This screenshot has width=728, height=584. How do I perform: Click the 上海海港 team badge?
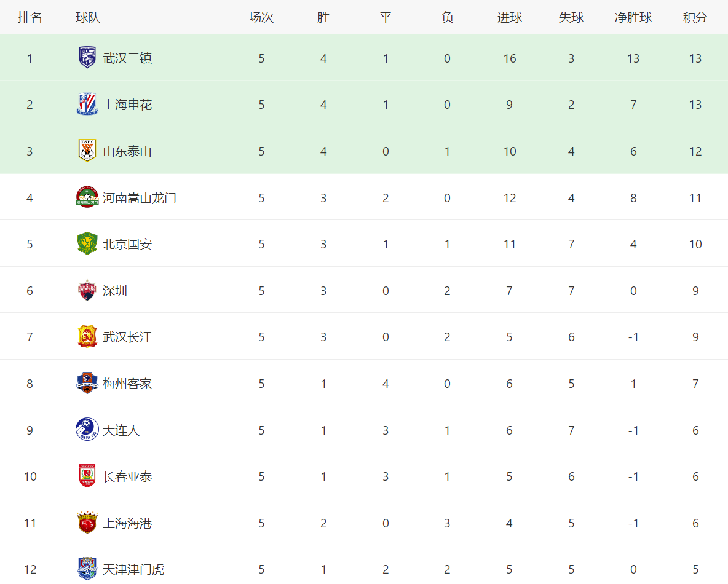[x=87, y=523]
